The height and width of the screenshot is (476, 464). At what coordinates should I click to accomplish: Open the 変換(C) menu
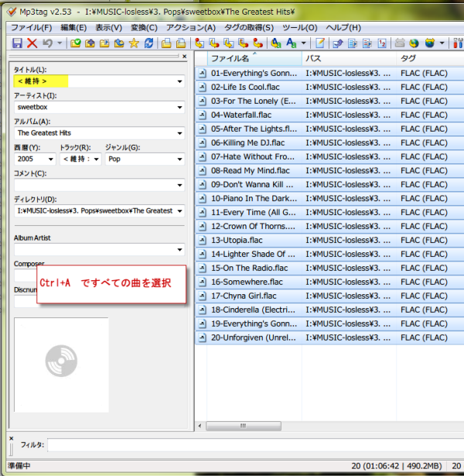point(144,27)
